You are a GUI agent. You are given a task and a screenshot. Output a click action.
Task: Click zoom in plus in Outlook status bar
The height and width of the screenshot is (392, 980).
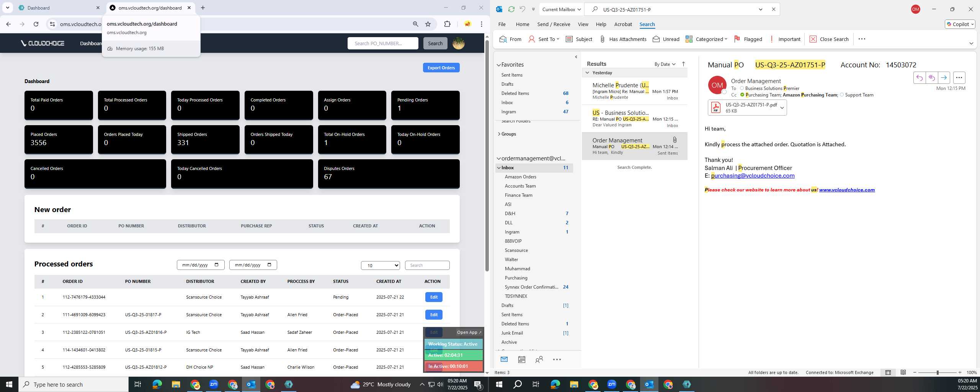click(x=960, y=372)
